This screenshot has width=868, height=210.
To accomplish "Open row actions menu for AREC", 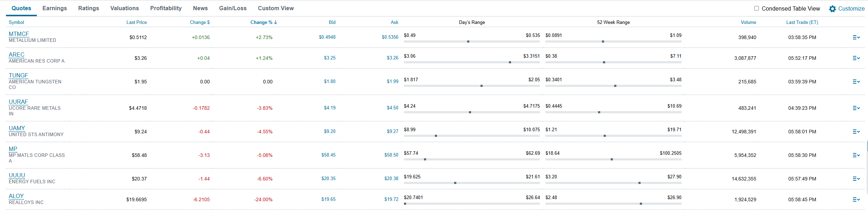I will point(856,58).
